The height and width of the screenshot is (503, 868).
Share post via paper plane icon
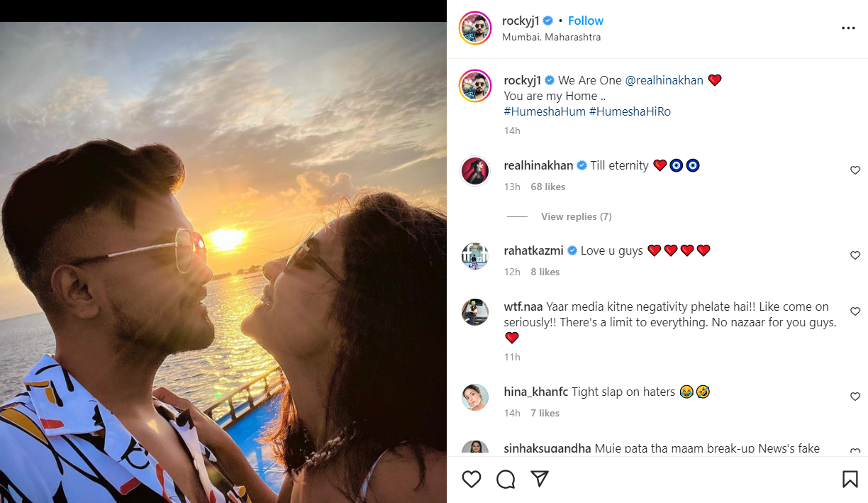point(540,480)
